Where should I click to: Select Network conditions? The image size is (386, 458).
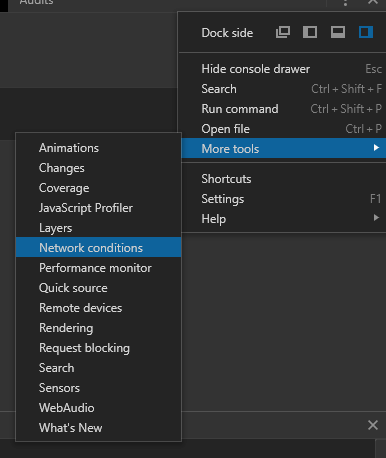point(99,247)
